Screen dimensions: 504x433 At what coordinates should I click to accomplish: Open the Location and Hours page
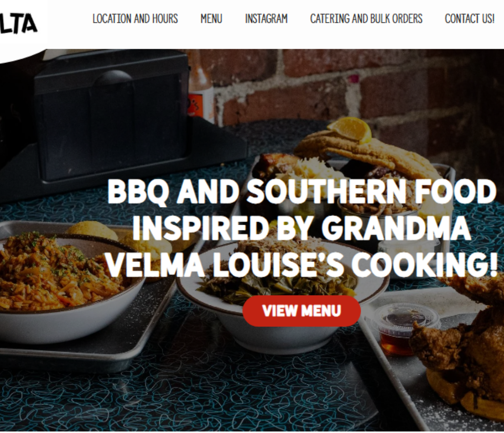pyautogui.click(x=135, y=19)
